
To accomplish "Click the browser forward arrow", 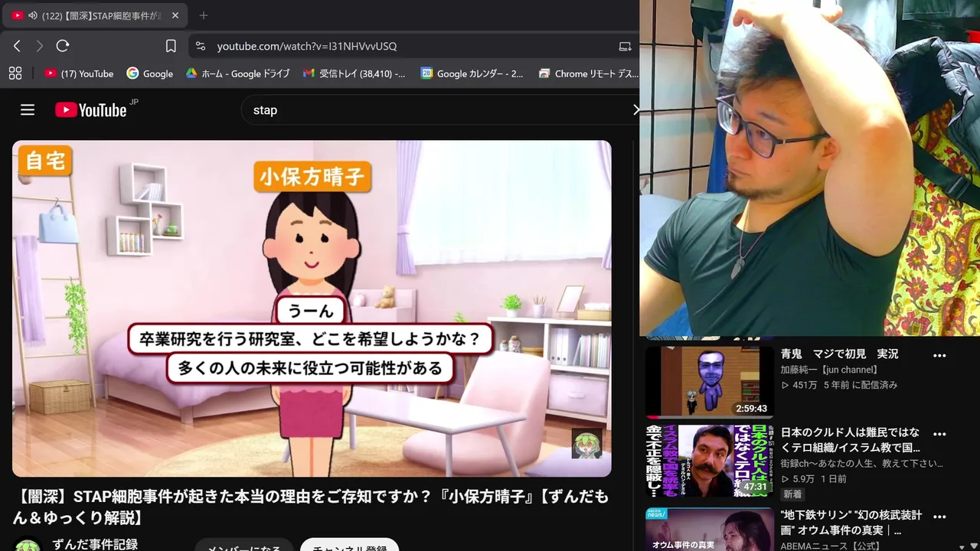I will click(x=40, y=46).
